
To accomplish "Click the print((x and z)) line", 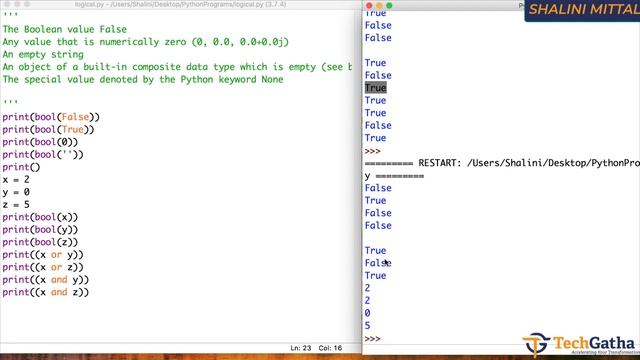I will pos(45,292).
